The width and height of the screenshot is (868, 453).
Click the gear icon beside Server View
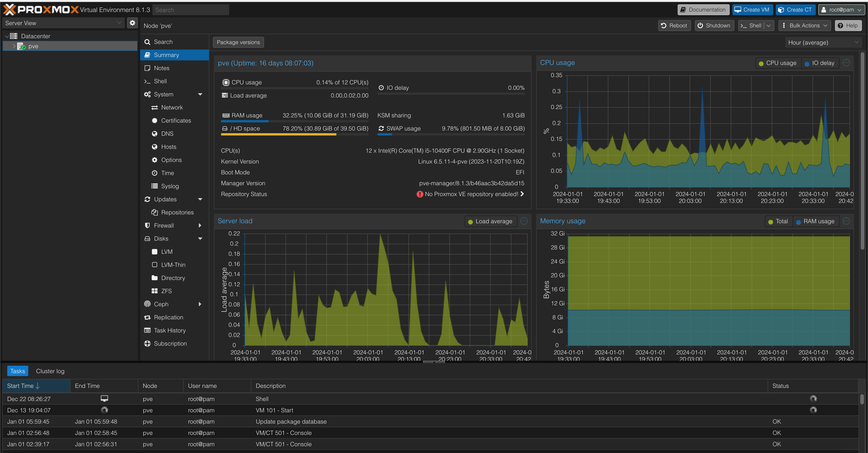click(x=132, y=23)
